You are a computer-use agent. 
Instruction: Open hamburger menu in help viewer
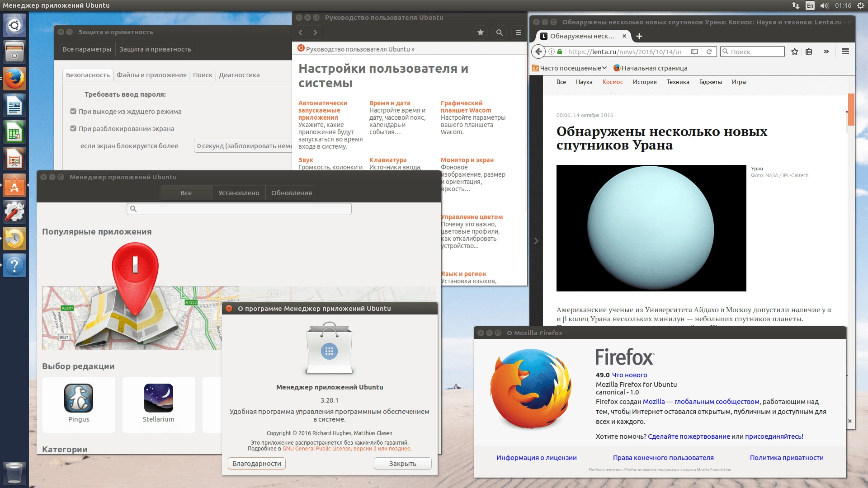(519, 33)
